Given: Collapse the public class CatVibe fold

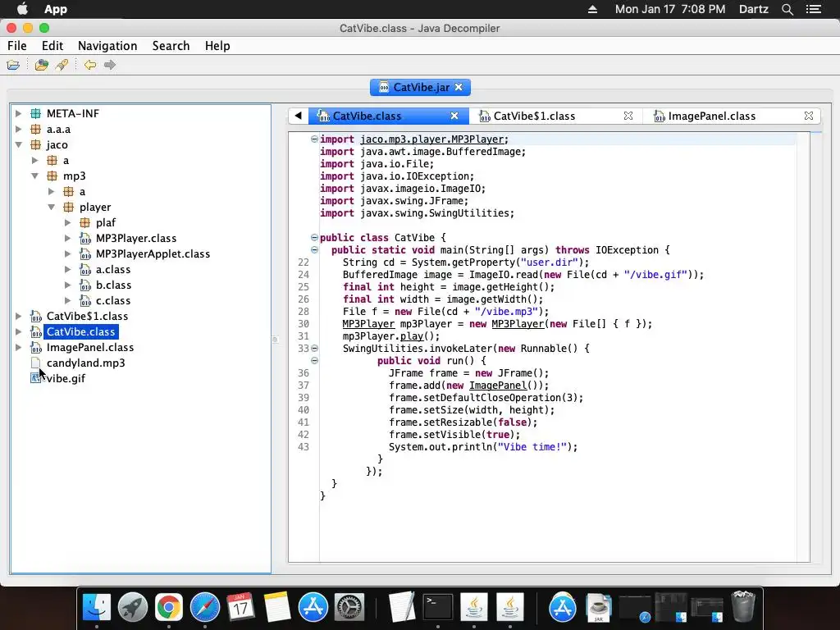Looking at the screenshot, I should [314, 237].
